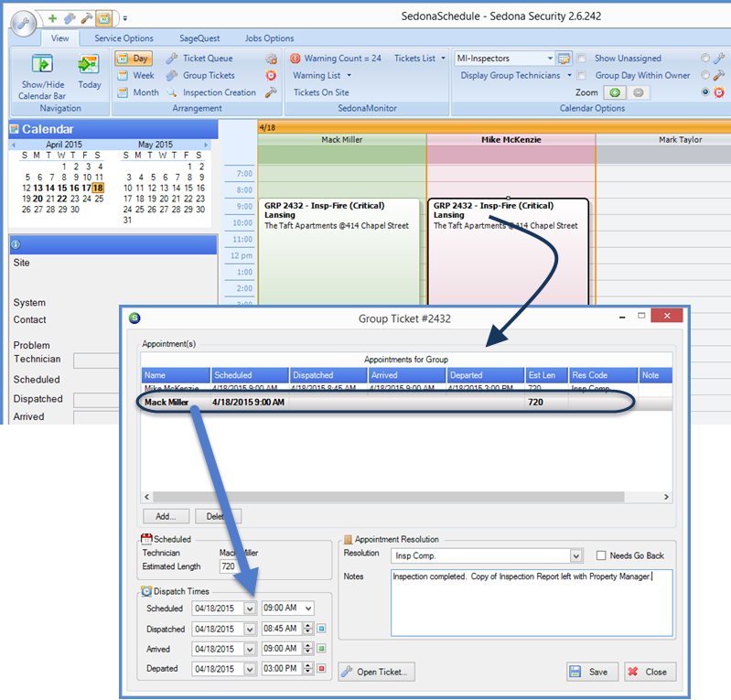Image resolution: width=731 pixels, height=700 pixels.
Task: Click the double wrench icon in quick access toolbar
Action: point(70,18)
